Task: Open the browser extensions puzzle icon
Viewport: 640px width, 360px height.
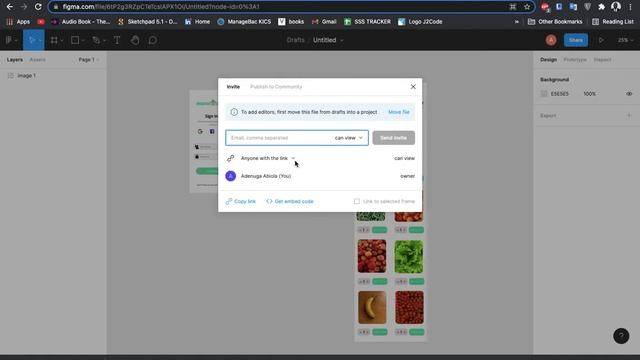Action: (x=601, y=7)
